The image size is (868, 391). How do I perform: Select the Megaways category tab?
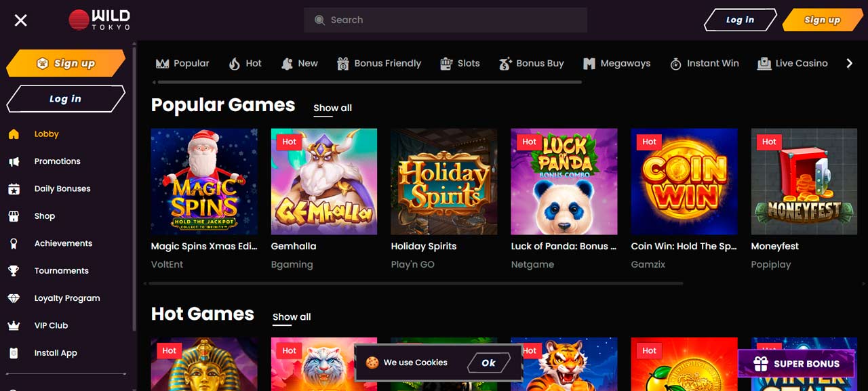616,64
